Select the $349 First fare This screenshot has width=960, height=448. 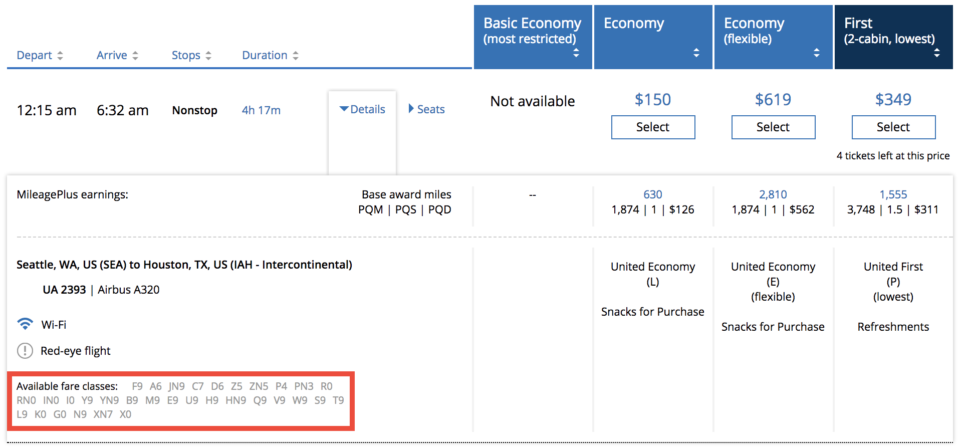893,127
